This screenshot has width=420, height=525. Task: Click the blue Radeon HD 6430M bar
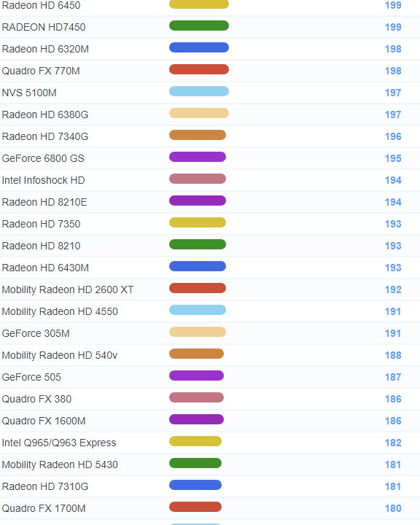pyautogui.click(x=198, y=266)
